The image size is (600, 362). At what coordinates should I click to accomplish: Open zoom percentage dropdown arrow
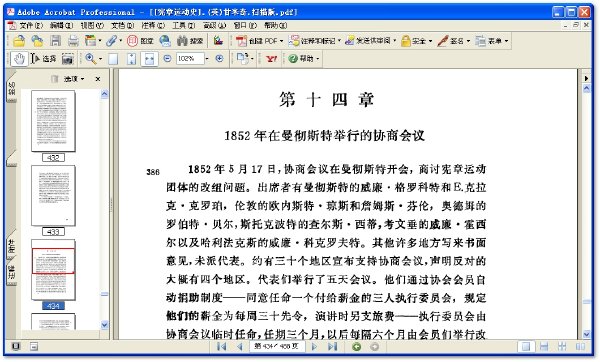207,59
